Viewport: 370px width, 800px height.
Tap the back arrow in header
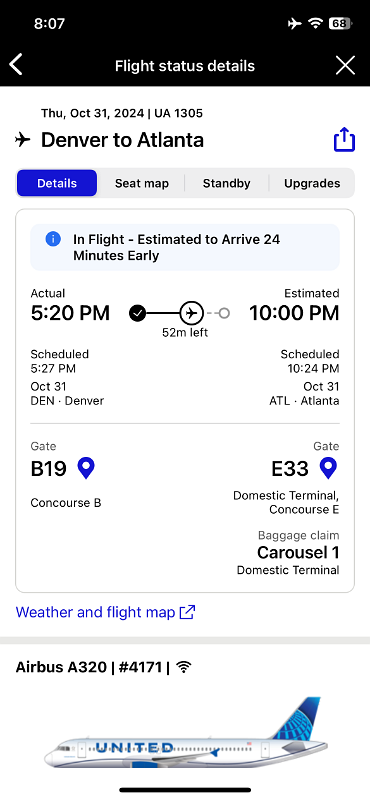[x=16, y=65]
